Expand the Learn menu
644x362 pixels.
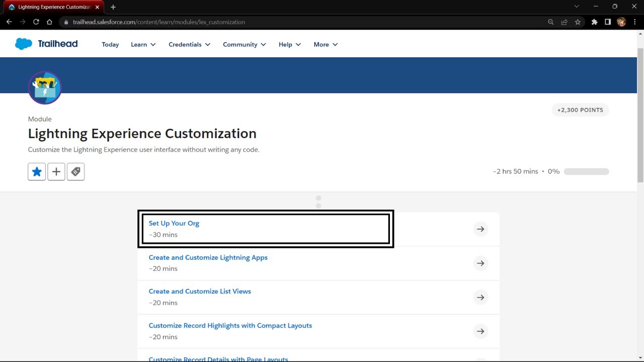143,44
